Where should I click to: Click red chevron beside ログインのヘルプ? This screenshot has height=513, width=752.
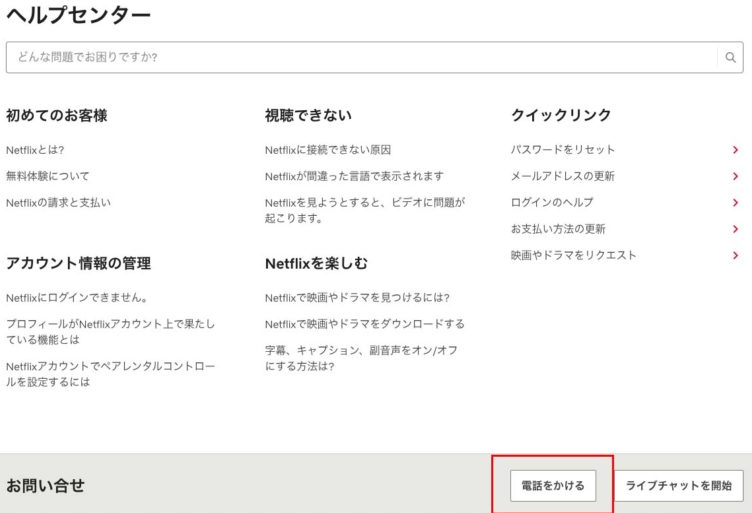735,203
